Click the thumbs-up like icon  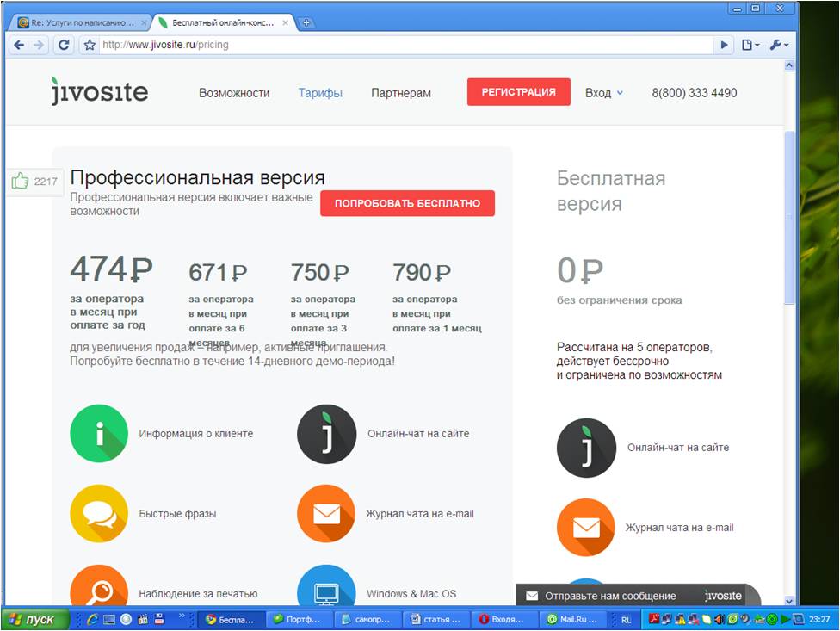point(20,181)
